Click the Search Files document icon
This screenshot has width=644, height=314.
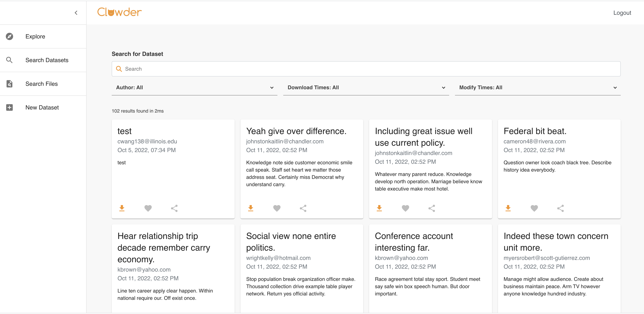9,84
